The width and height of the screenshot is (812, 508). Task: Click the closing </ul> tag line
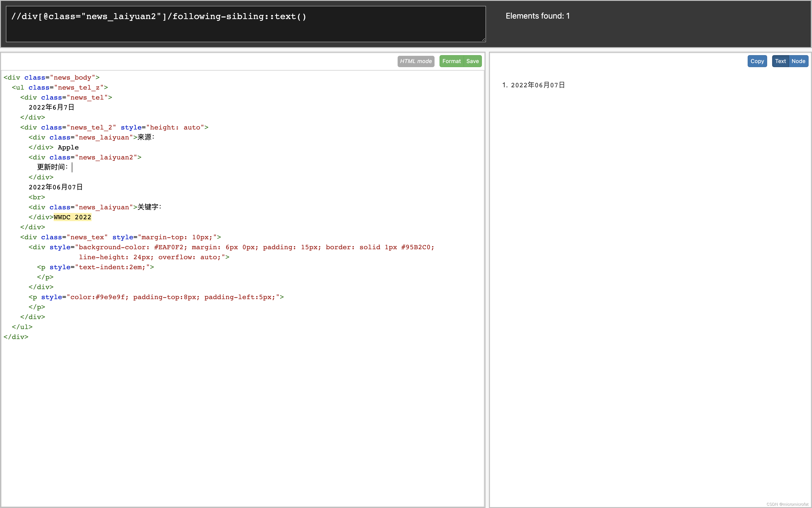[x=22, y=327]
